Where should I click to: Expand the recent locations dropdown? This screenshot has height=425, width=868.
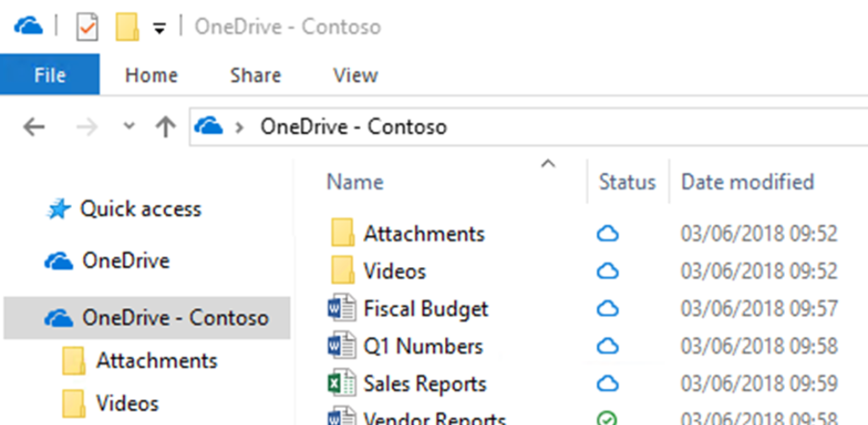[x=129, y=127]
